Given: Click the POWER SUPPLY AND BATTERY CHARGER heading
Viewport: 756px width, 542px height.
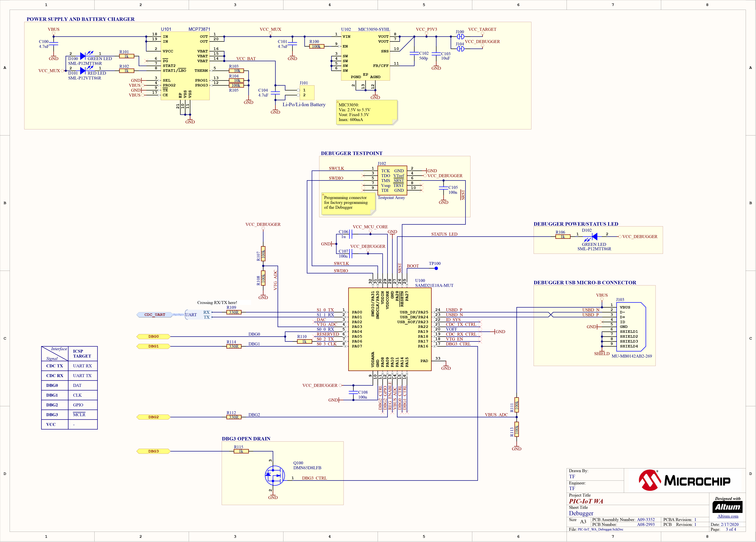Looking at the screenshot, I should click(x=81, y=19).
